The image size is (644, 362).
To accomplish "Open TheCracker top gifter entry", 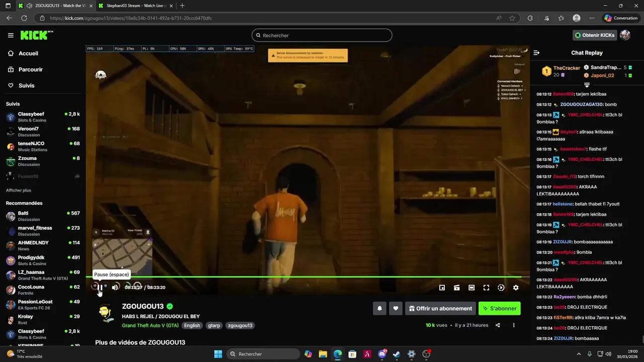I will (x=560, y=71).
